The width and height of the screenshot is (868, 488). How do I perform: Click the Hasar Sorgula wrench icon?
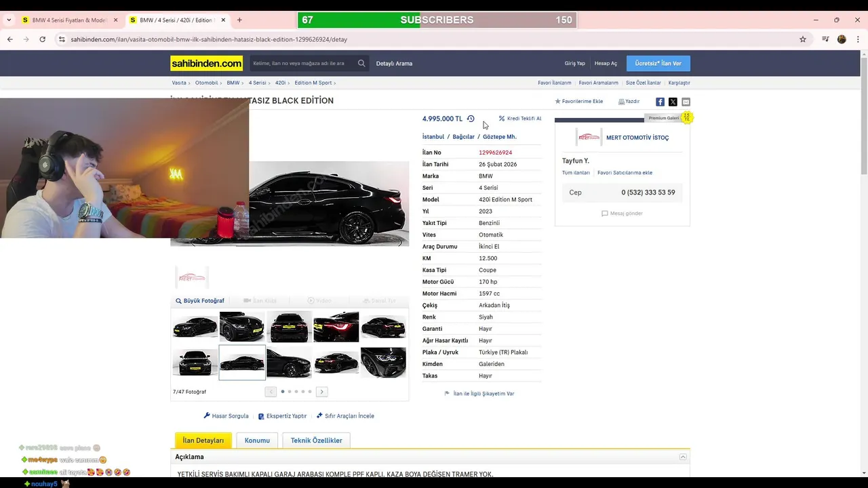point(207,415)
